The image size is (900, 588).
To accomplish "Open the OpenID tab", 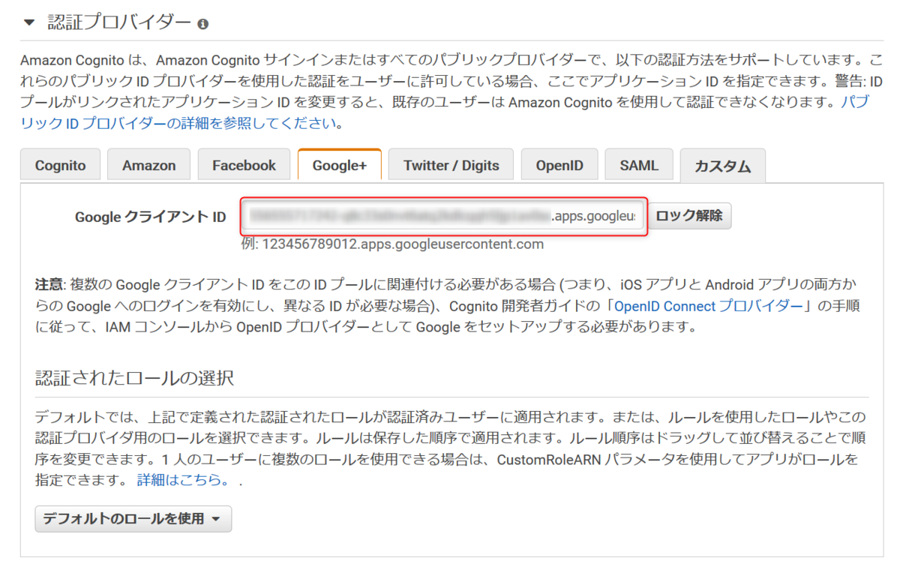I will 559,165.
